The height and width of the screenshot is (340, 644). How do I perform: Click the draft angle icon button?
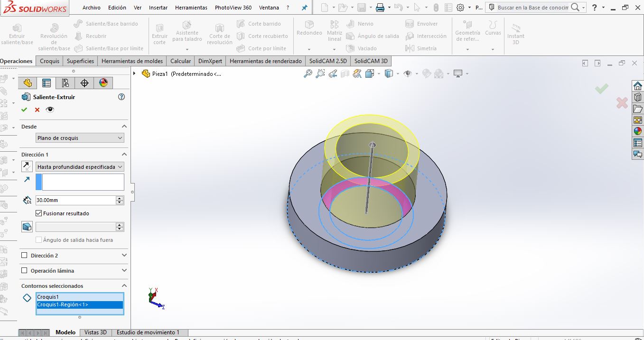tap(27, 227)
